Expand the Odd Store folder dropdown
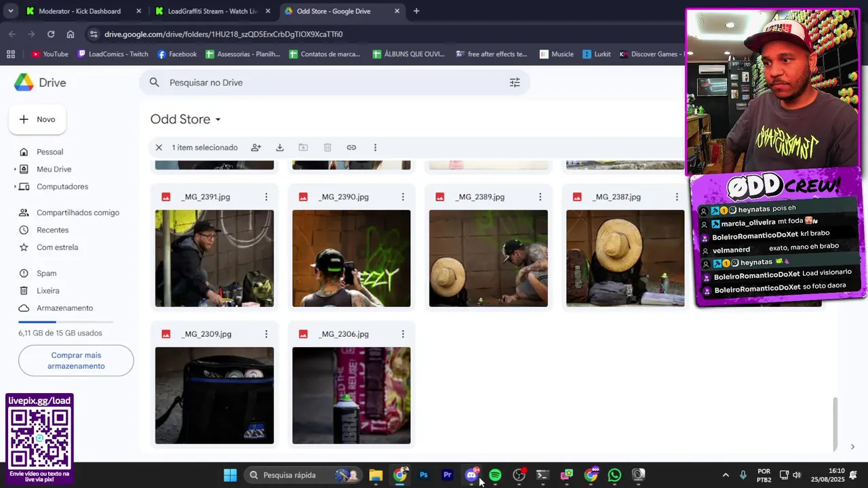Image resolution: width=868 pixels, height=488 pixels. (x=218, y=120)
